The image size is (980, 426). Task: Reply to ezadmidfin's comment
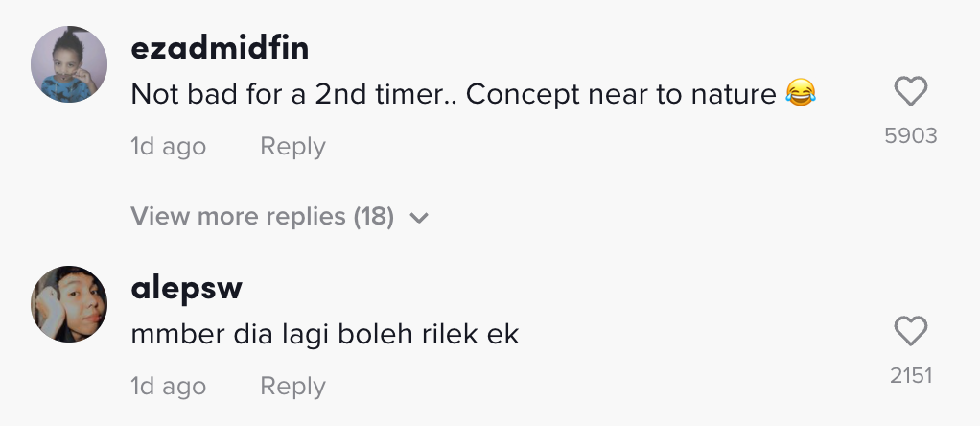[x=292, y=147]
